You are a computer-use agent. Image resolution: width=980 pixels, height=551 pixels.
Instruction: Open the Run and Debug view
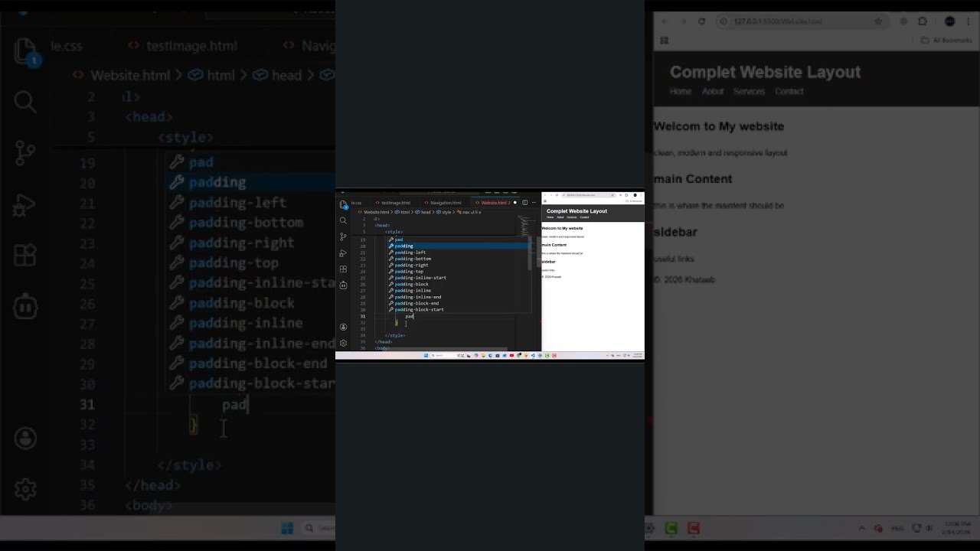coord(343,253)
